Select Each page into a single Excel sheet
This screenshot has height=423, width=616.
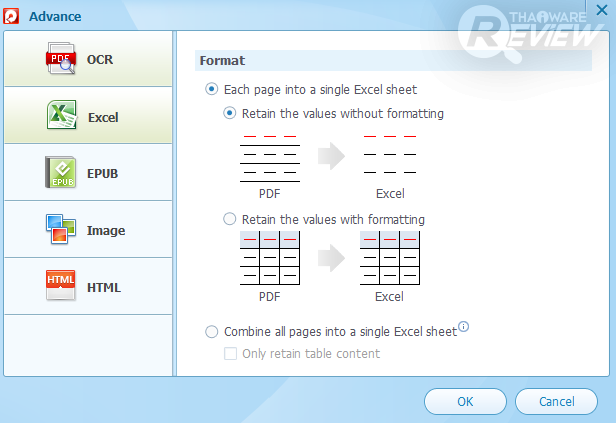211,89
